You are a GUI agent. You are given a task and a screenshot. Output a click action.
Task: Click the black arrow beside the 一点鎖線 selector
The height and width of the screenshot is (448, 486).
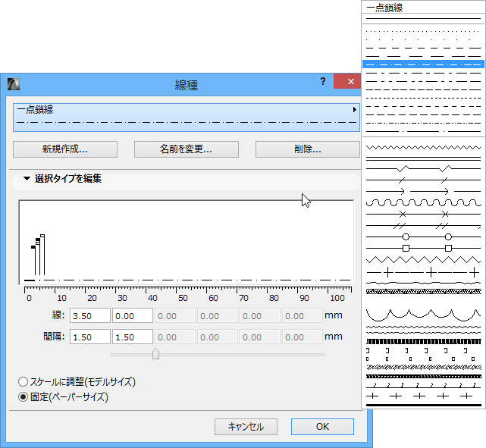[x=355, y=109]
